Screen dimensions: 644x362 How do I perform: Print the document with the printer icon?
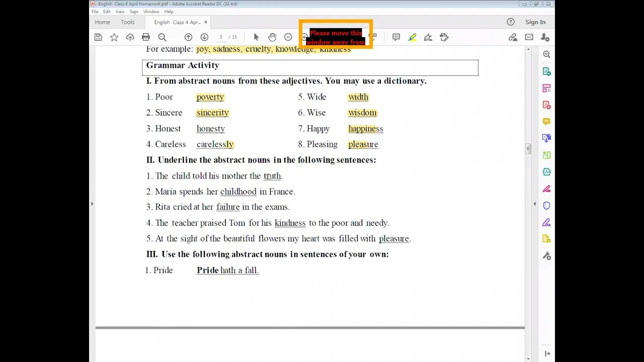146,37
